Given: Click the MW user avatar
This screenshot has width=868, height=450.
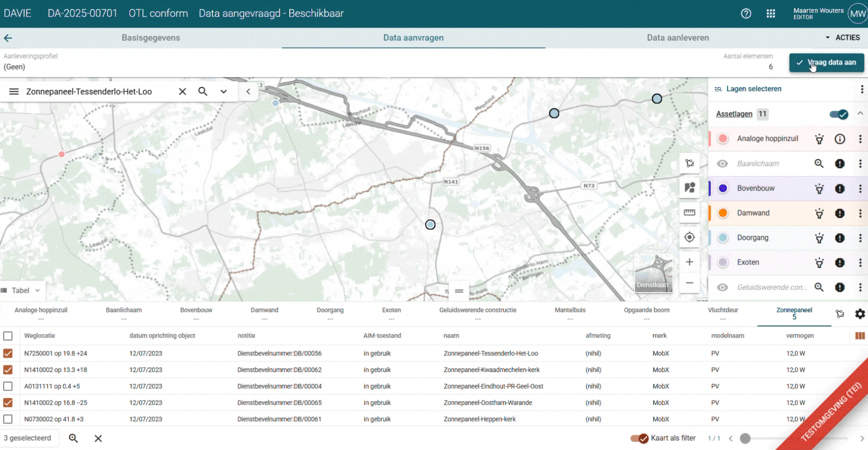Looking at the screenshot, I should [x=858, y=14].
